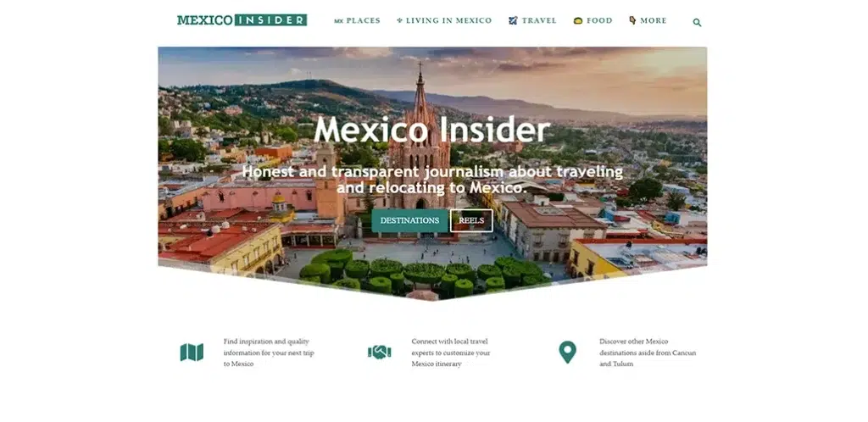Click the icon beside More
Image resolution: width=868 pixels, height=422 pixels.
click(632, 20)
